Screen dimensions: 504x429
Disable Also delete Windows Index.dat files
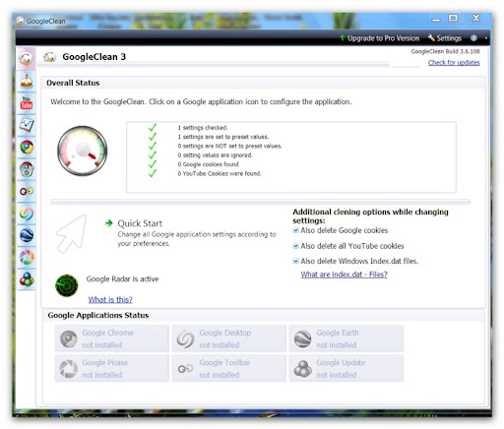295,261
